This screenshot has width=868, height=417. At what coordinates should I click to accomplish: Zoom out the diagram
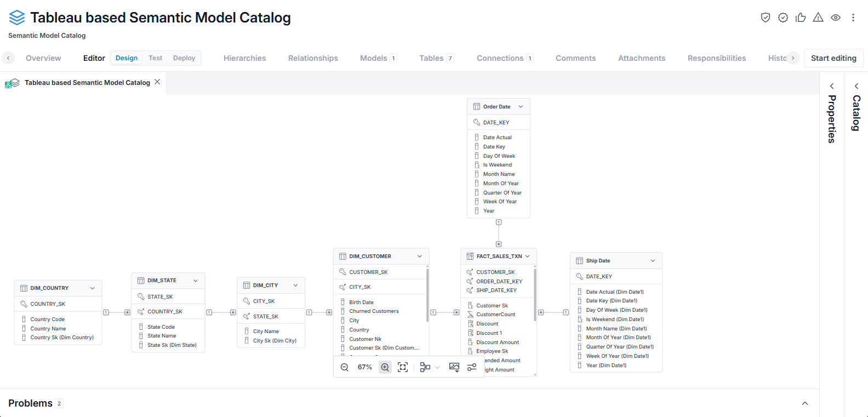[345, 367]
